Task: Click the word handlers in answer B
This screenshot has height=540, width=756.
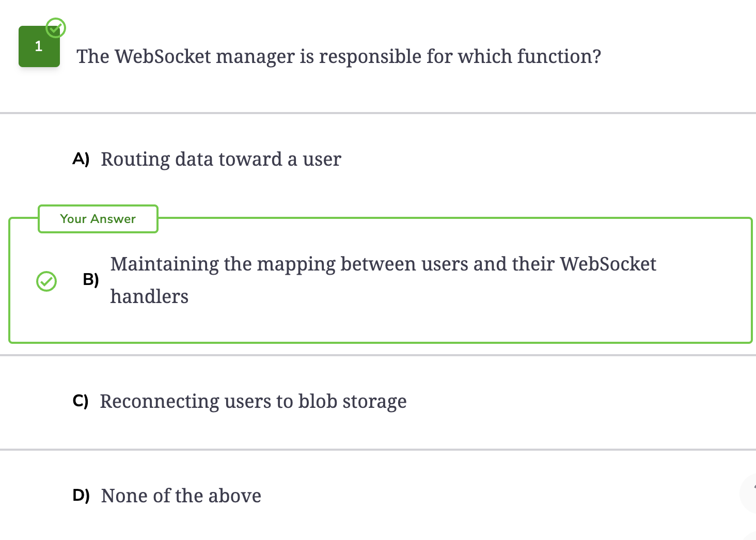Action: 149,296
